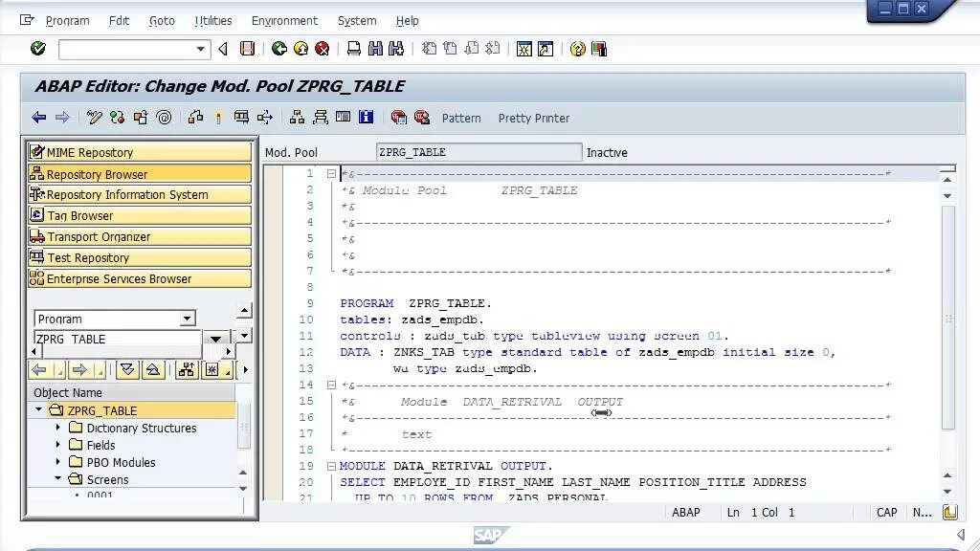Open Find using the binoculars icon
The width and height of the screenshot is (980, 551).
pos(375,49)
